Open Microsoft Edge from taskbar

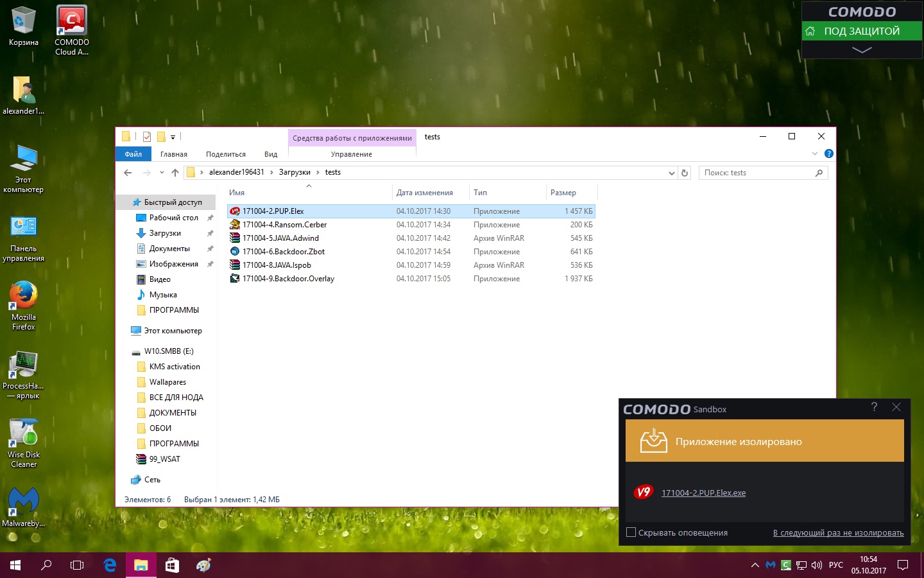(x=110, y=565)
